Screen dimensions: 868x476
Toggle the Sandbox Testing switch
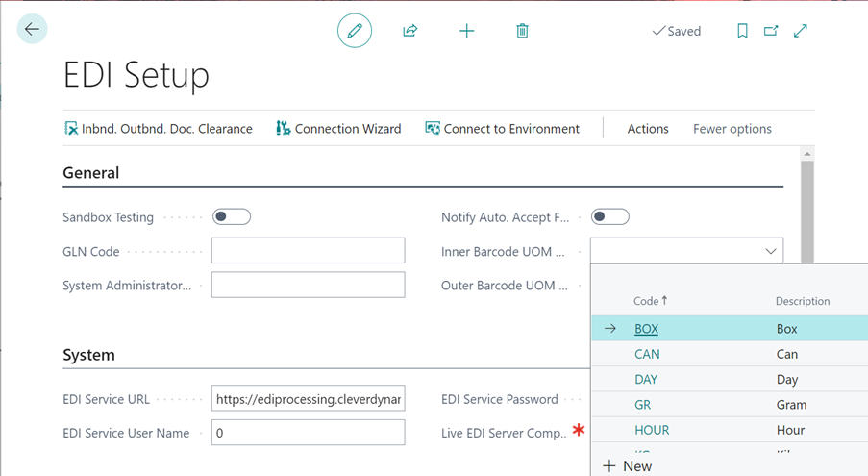tap(232, 217)
